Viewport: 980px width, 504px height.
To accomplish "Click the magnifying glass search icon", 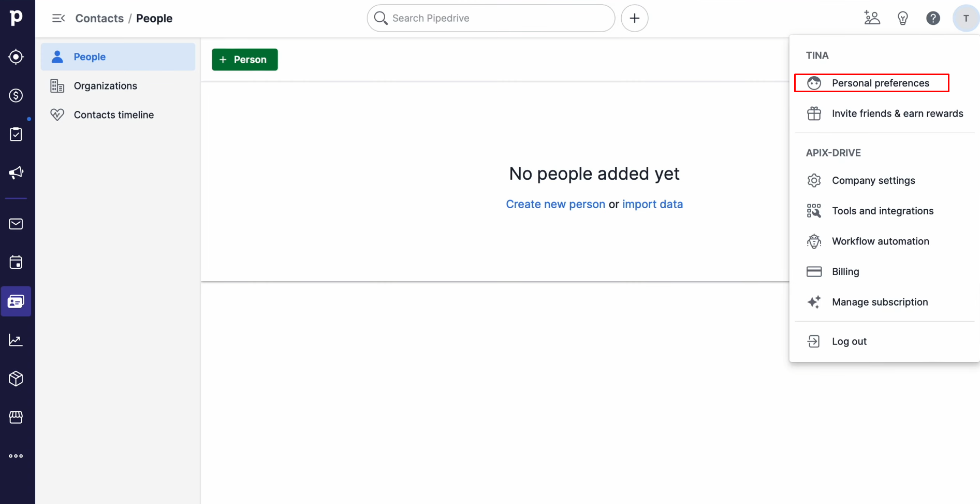I will [x=381, y=18].
